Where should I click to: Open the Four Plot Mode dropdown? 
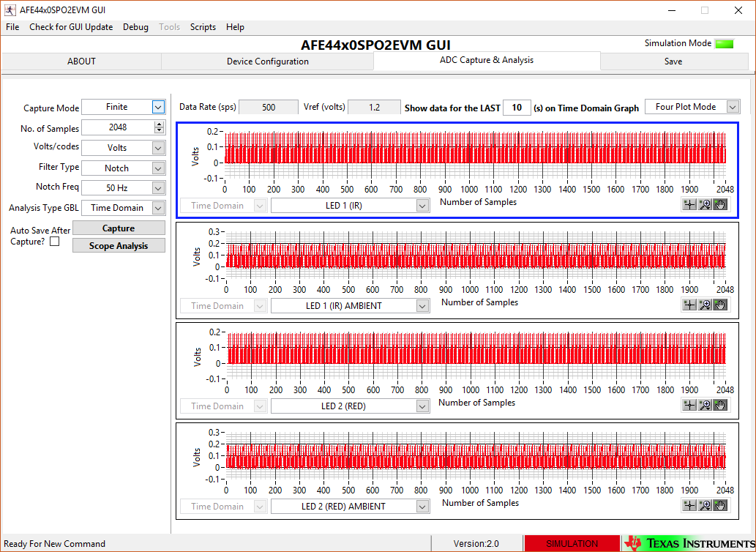(733, 107)
